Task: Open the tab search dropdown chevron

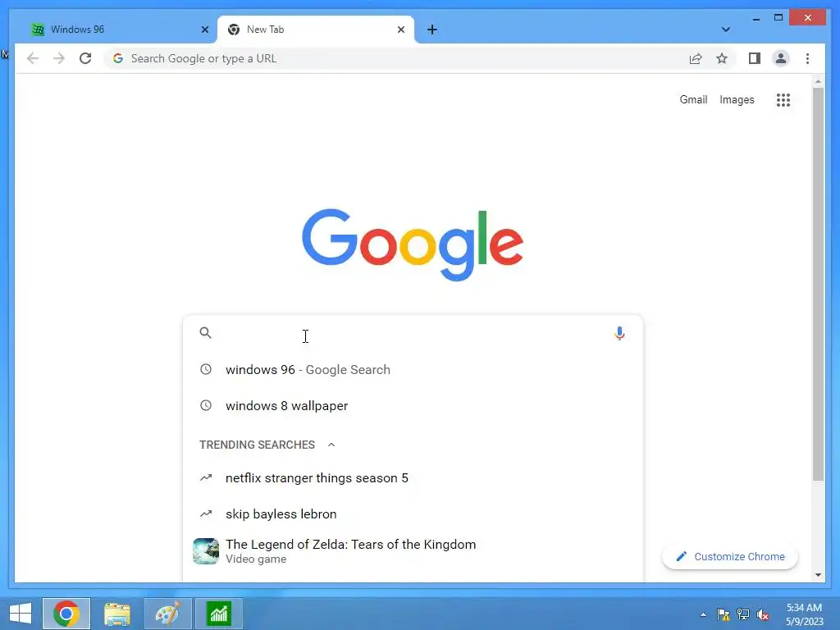Action: click(x=725, y=30)
